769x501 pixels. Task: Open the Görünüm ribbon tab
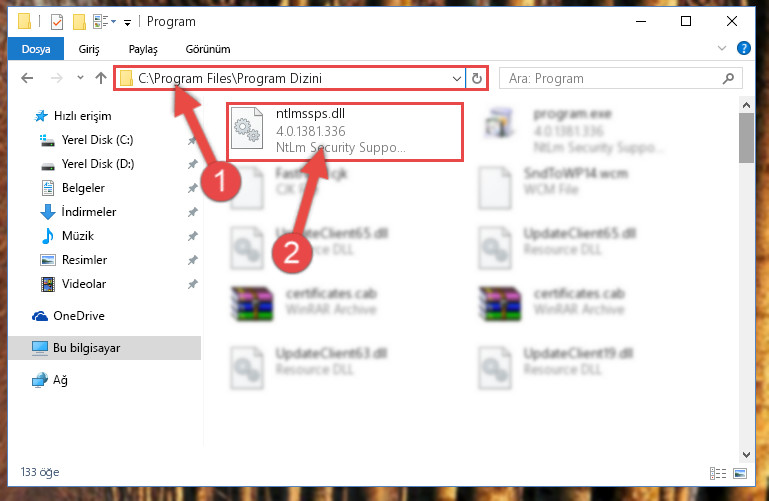(208, 49)
